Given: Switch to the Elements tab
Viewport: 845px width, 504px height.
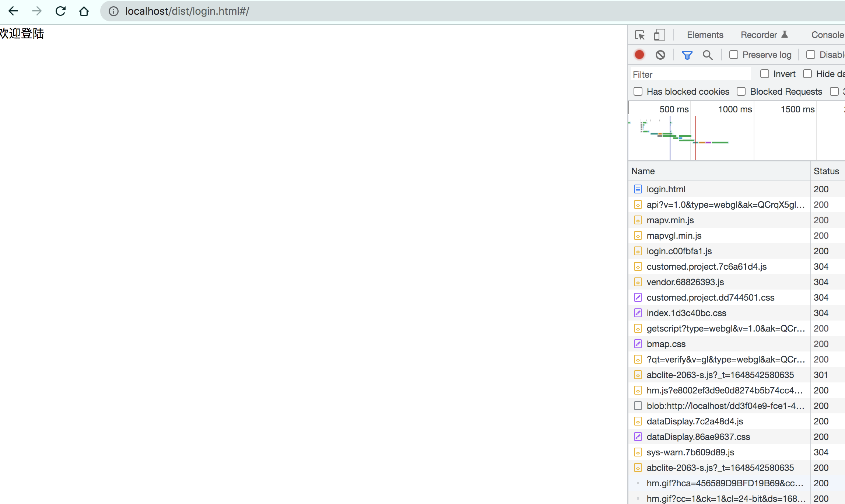Looking at the screenshot, I should click(x=705, y=35).
